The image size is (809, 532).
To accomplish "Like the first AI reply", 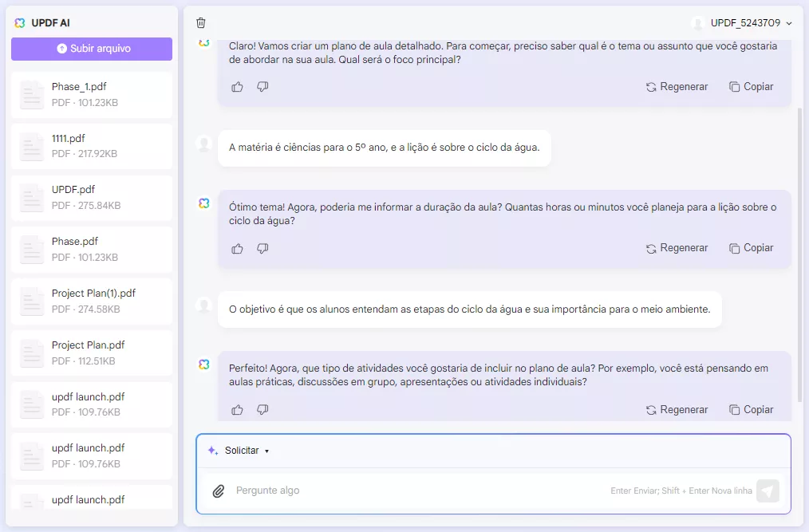I will pos(237,86).
